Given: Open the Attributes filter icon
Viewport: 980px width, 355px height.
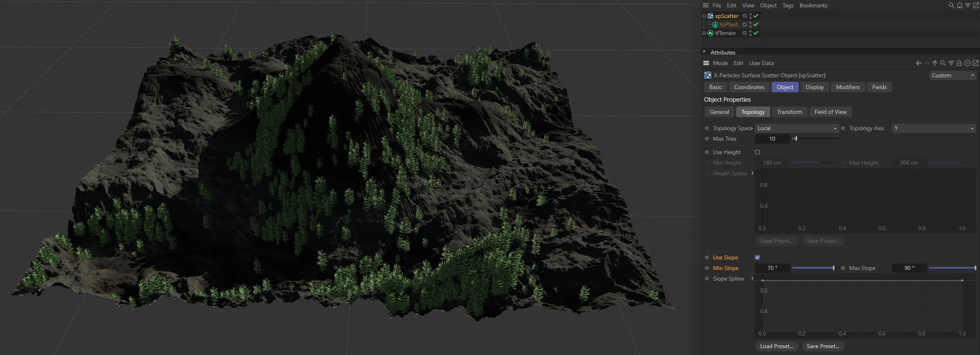Looking at the screenshot, I should (x=951, y=63).
